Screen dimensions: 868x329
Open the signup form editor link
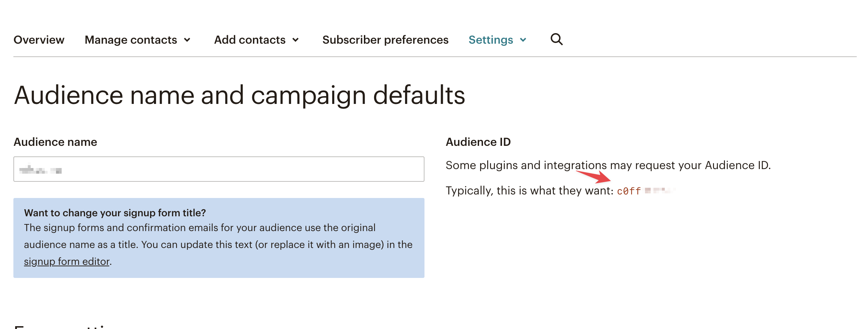[67, 261]
